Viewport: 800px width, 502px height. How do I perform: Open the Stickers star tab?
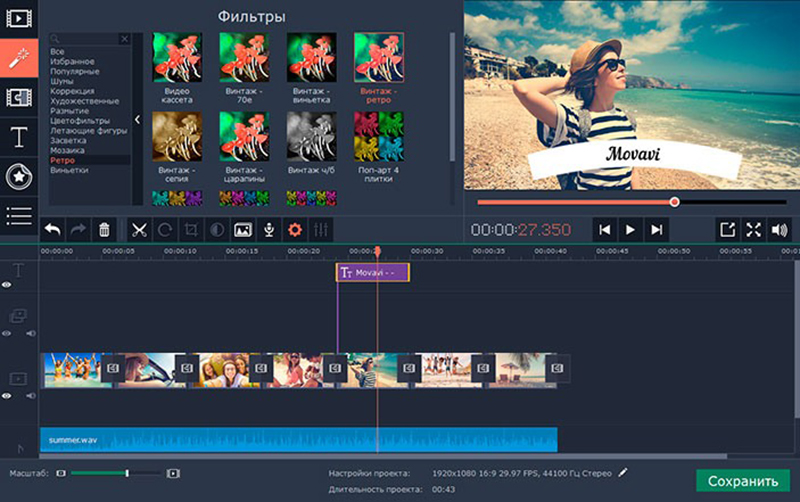(x=19, y=177)
